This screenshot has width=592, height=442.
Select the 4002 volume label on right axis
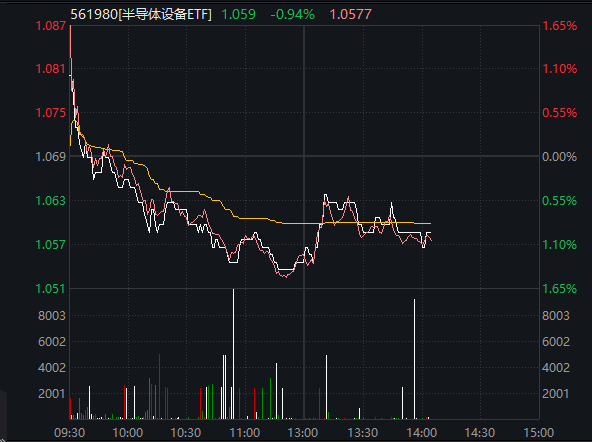556,367
